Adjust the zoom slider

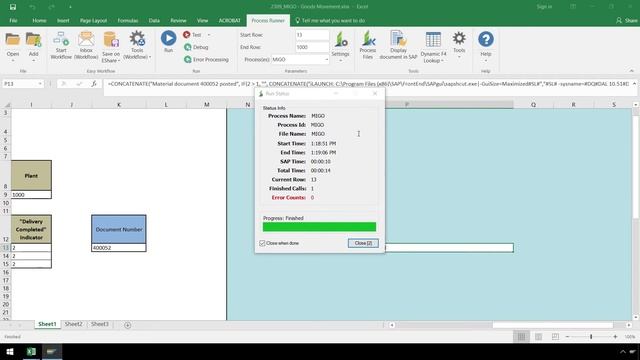591,337
